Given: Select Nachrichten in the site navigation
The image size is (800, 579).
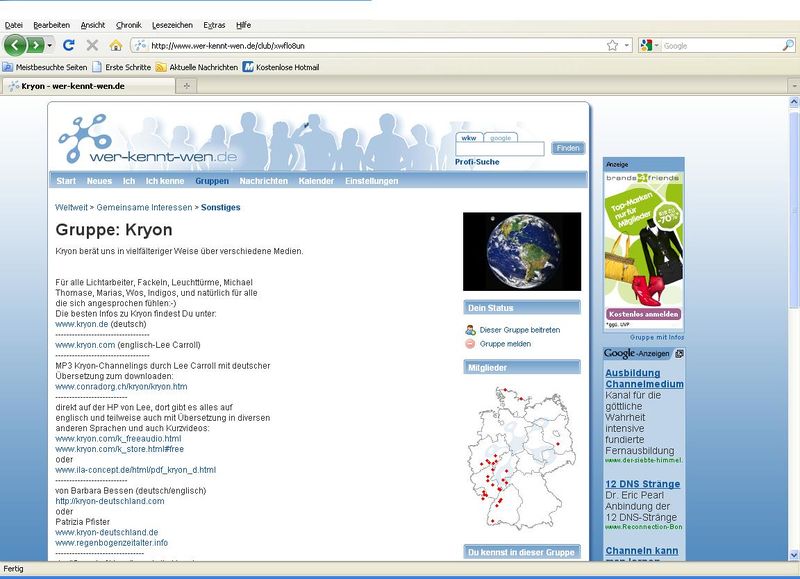Looking at the screenshot, I should coord(264,181).
